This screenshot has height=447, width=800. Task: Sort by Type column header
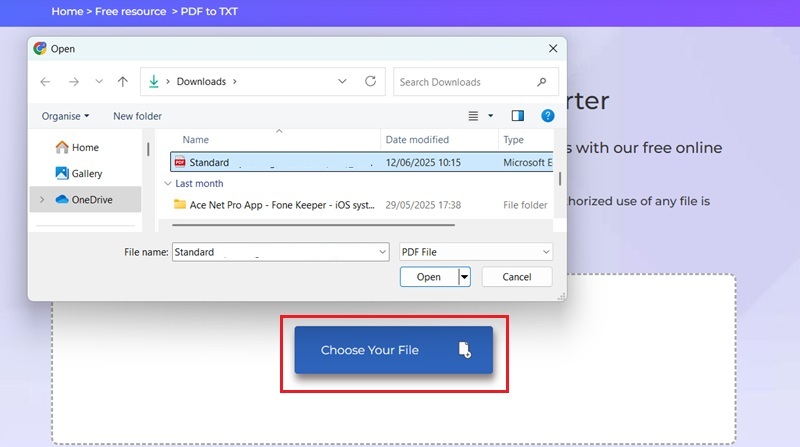[x=513, y=140]
